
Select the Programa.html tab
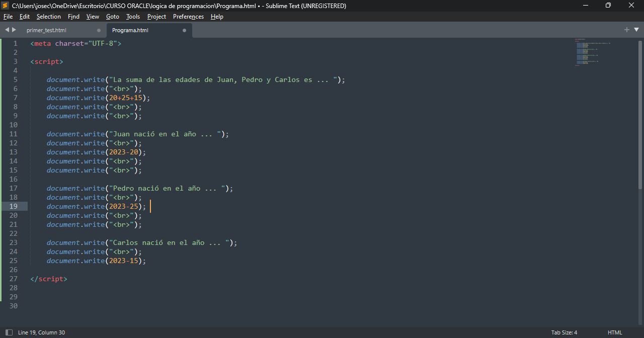(130, 30)
